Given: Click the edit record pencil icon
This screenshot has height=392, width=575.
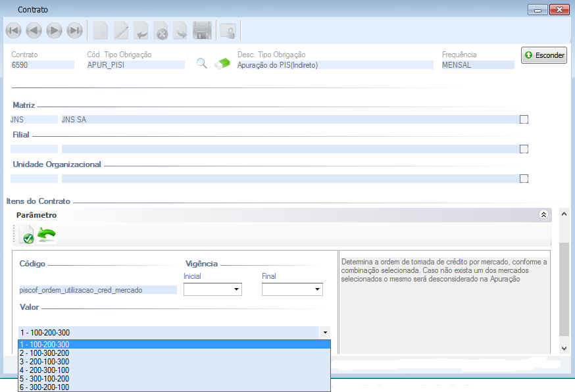Looking at the screenshot, I should click(120, 30).
